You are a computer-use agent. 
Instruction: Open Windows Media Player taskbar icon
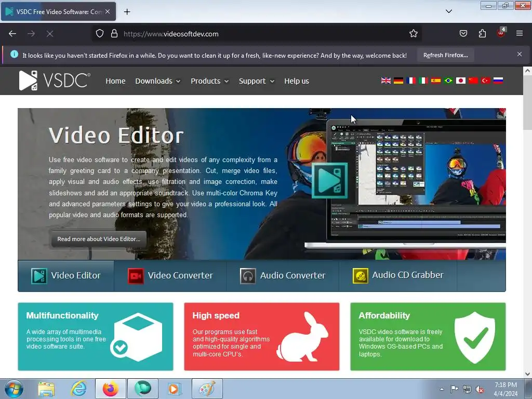(175, 389)
